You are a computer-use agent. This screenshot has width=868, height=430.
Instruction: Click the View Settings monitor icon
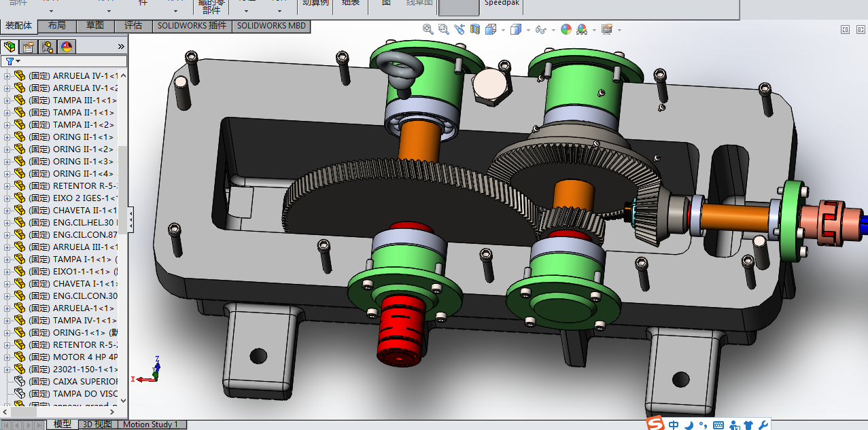pos(607,29)
